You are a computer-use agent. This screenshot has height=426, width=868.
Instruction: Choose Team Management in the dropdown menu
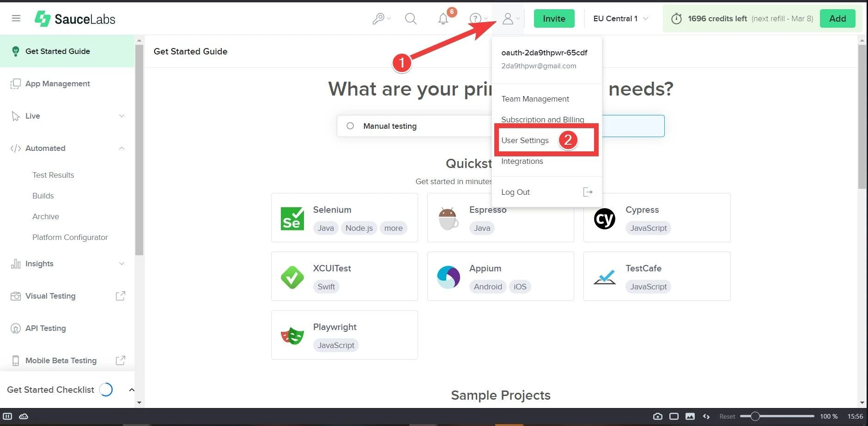(x=535, y=99)
